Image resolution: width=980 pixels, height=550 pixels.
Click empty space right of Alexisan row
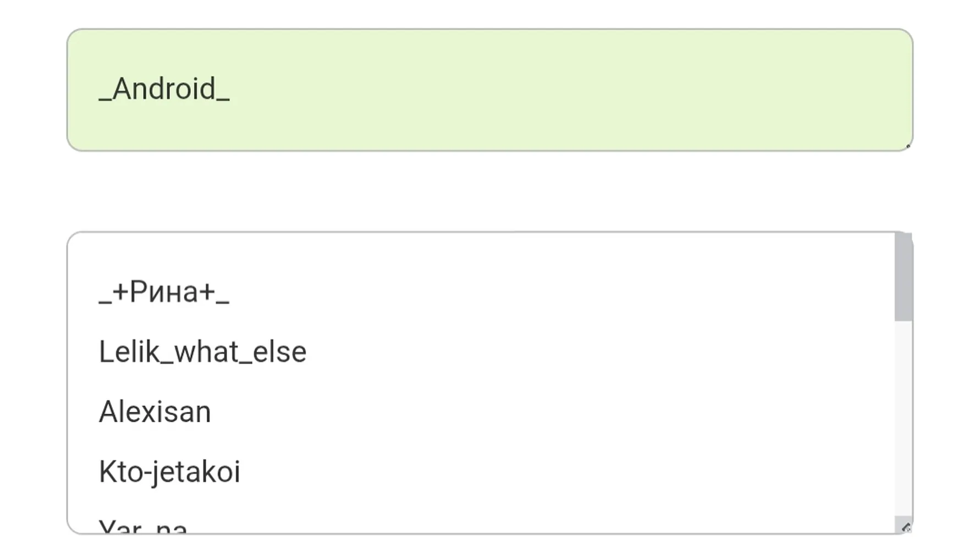pos(550,411)
